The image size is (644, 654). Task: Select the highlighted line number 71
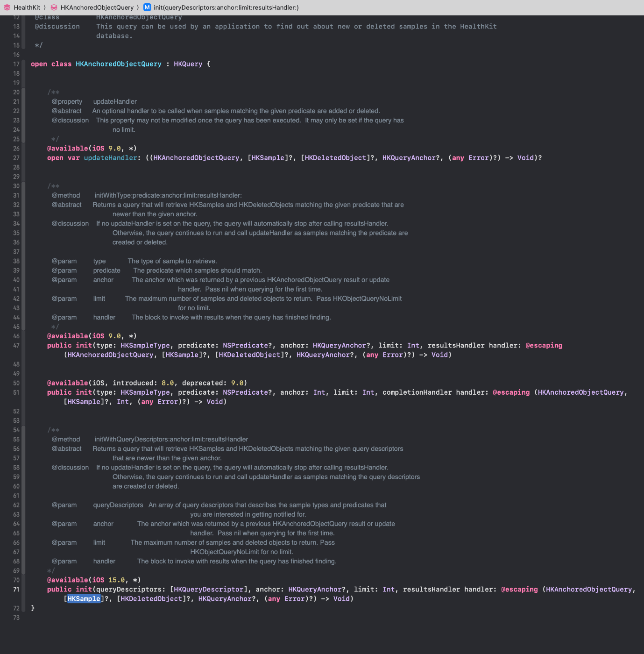coord(16,590)
